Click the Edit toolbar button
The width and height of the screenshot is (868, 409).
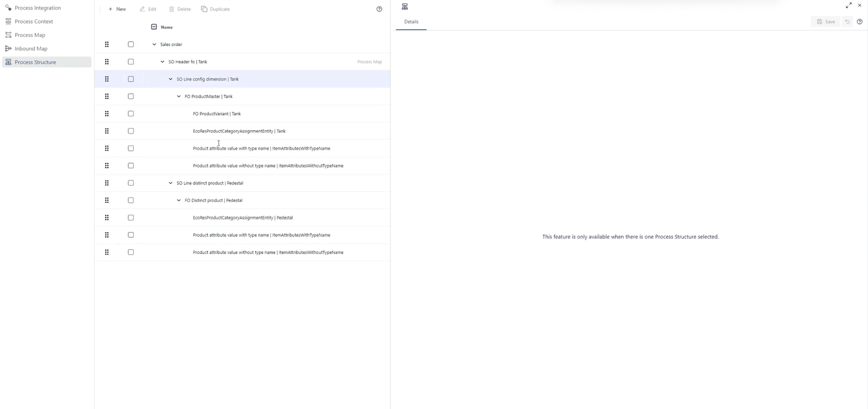(x=148, y=9)
